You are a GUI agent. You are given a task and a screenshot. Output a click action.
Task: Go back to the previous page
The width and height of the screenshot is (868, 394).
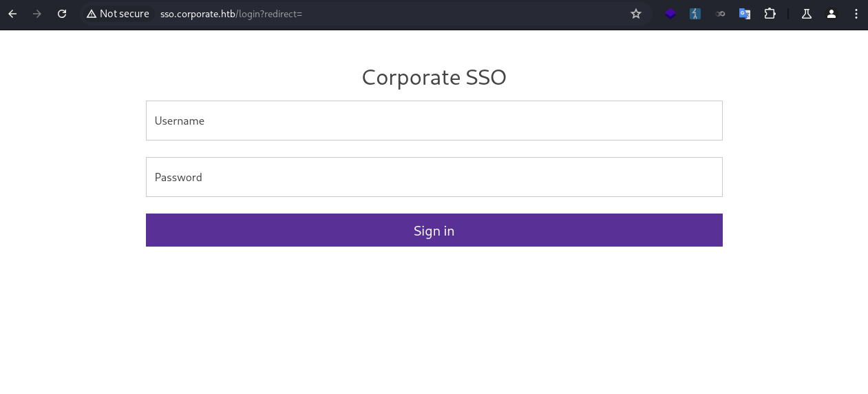[12, 14]
